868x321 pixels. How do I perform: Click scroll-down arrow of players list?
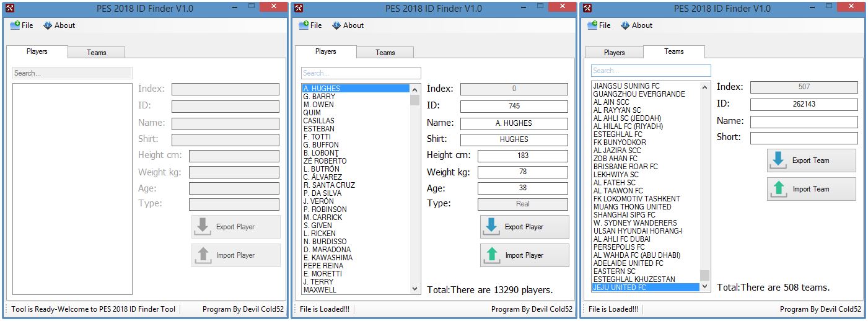414,289
